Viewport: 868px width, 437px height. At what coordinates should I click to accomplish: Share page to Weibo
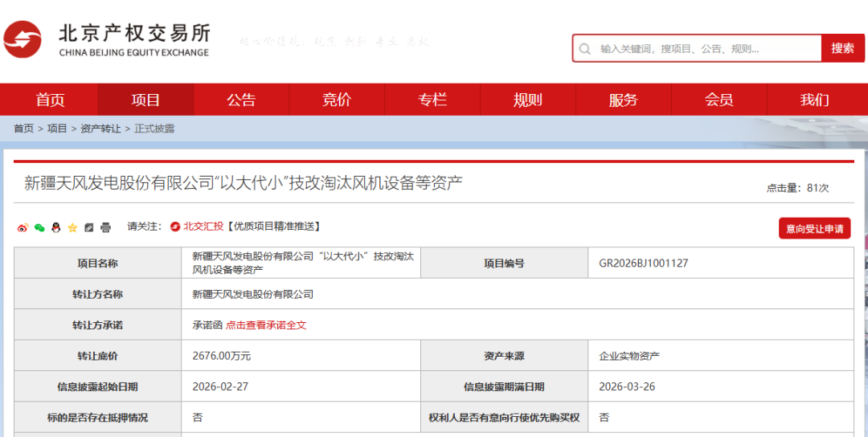[x=23, y=227]
